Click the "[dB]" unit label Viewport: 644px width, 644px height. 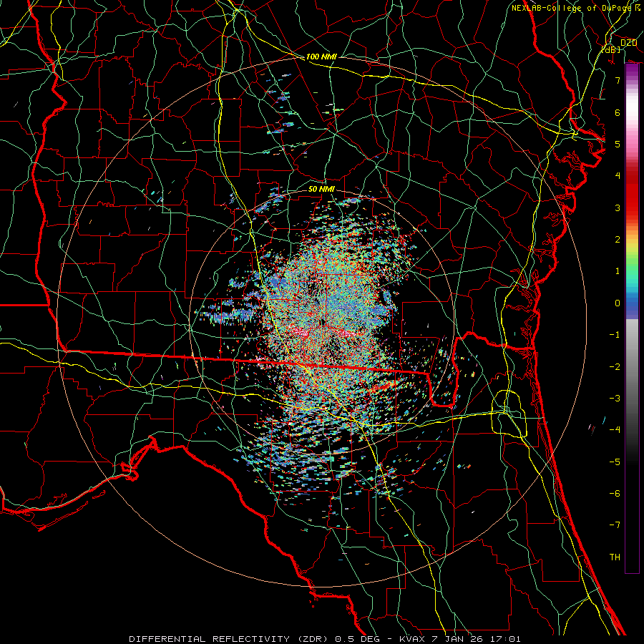(x=611, y=49)
